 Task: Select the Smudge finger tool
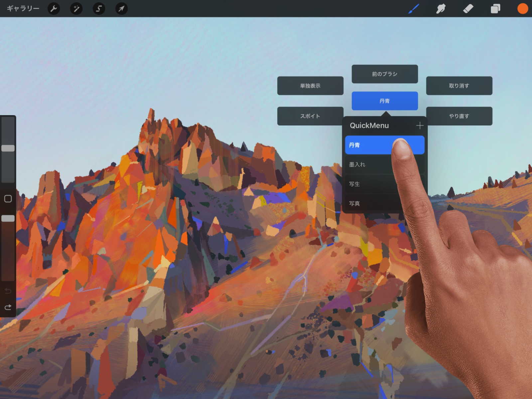tap(441, 9)
